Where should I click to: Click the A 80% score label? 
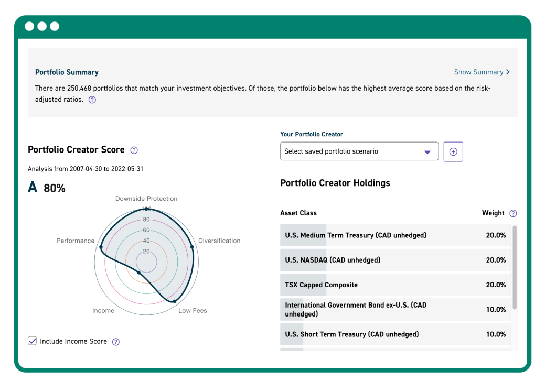(x=47, y=188)
